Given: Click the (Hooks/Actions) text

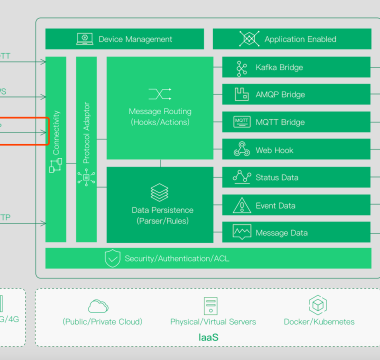Looking at the screenshot, I should pyautogui.click(x=160, y=122).
